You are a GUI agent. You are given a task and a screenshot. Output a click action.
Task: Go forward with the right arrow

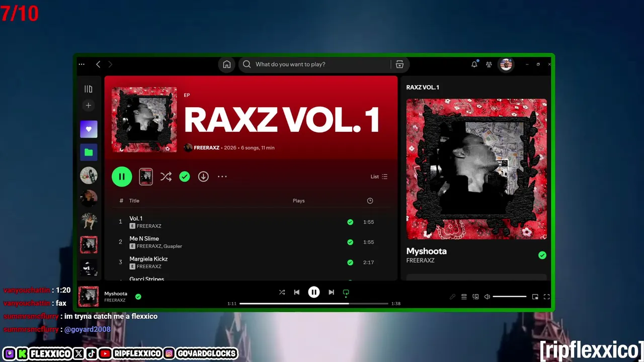(x=110, y=64)
